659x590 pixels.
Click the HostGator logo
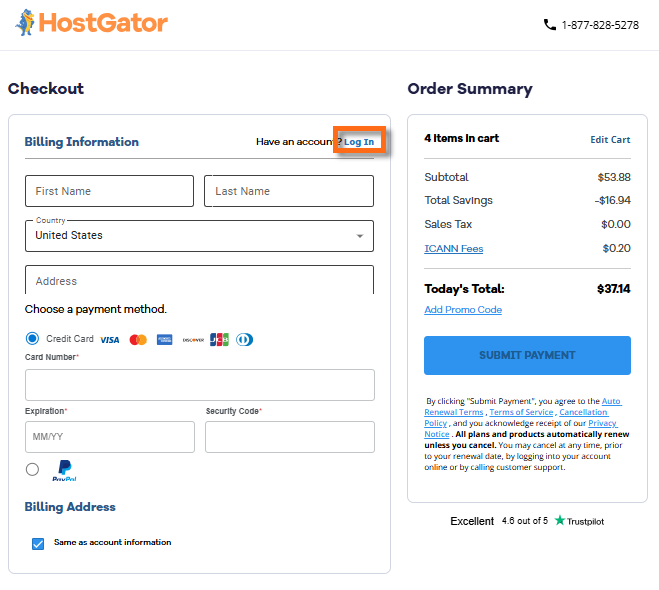click(x=91, y=23)
